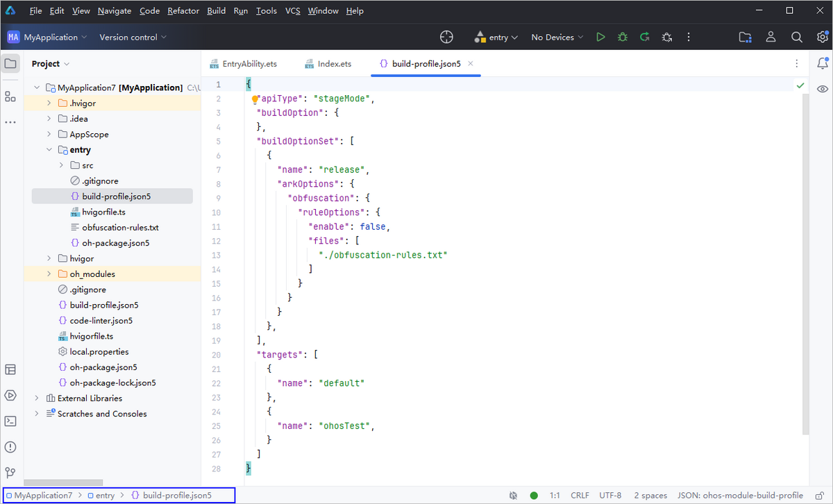Open the Search Everywhere magnifier icon
Viewport: 833px width, 504px height.
coord(797,37)
